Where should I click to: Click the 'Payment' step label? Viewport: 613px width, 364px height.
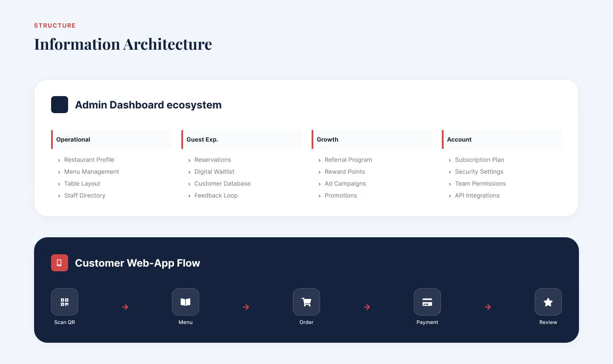coord(427,322)
